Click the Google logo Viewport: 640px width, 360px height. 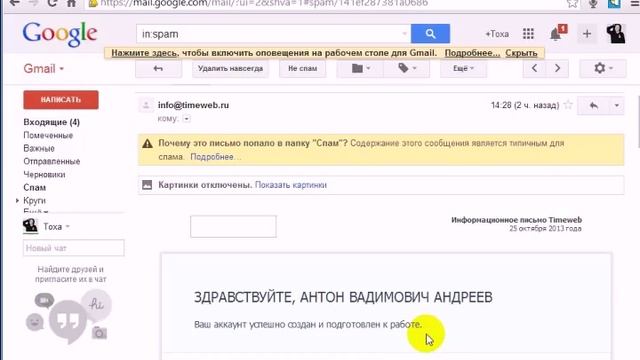[x=60, y=34]
